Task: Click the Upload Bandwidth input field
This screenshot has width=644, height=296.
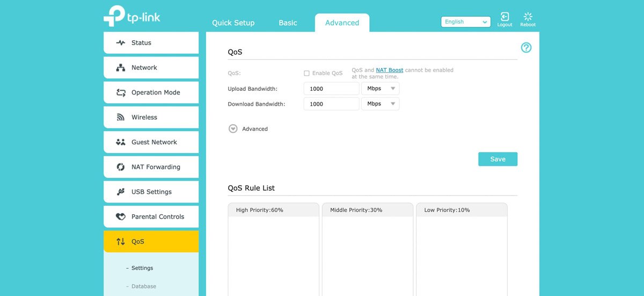Action: [331, 89]
